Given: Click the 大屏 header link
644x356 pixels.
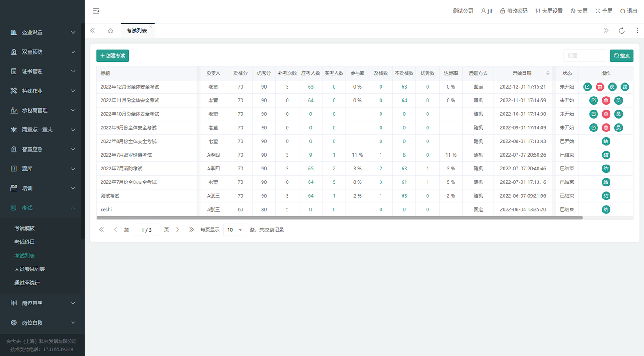Looking at the screenshot, I should click(x=579, y=11).
